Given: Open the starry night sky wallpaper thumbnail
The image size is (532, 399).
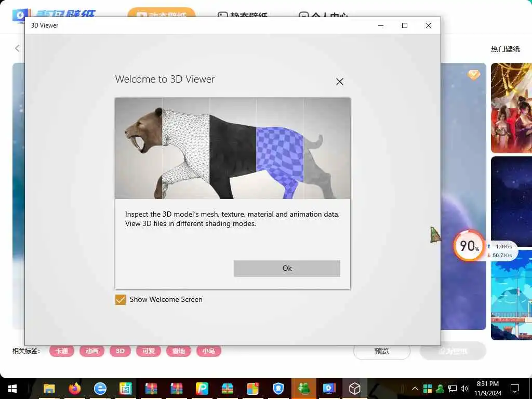Looking at the screenshot, I should coord(511,201).
